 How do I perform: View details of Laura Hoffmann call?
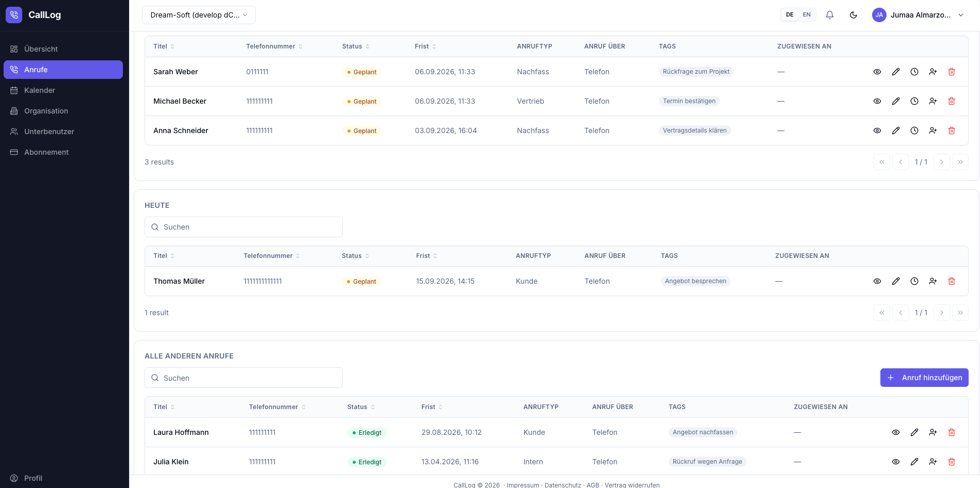[896, 432]
